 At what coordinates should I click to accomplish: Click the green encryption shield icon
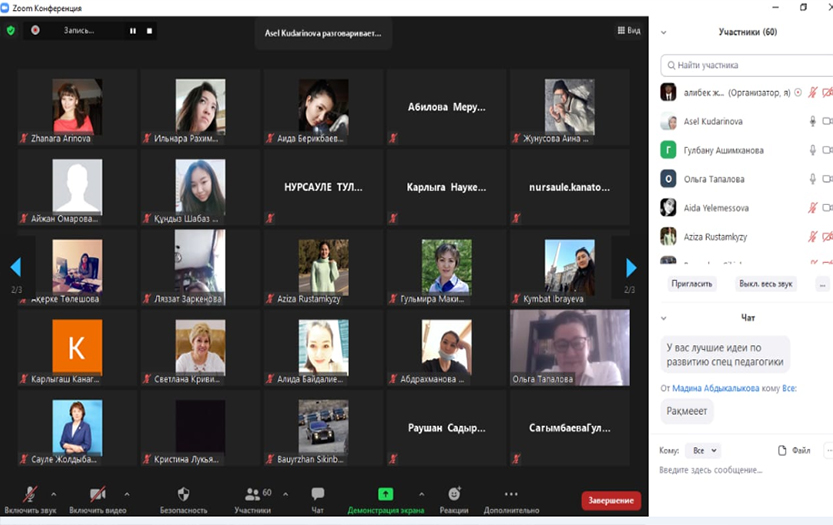[11, 30]
